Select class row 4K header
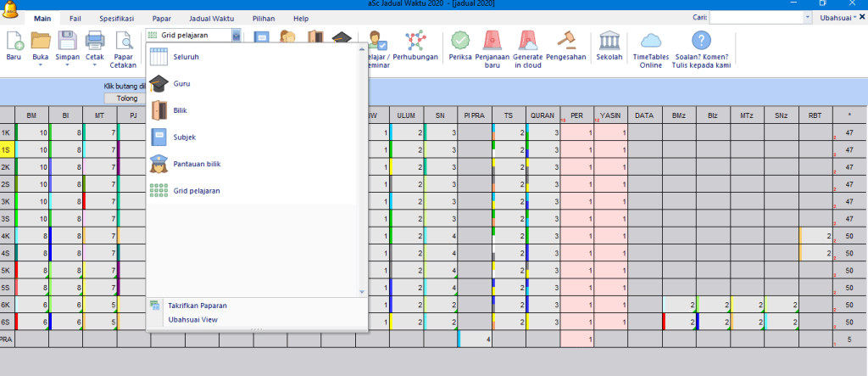The image size is (868, 376). tap(7, 236)
